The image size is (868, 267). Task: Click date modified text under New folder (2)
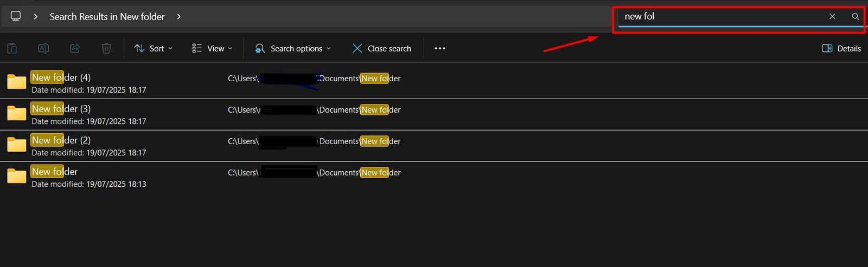point(89,153)
